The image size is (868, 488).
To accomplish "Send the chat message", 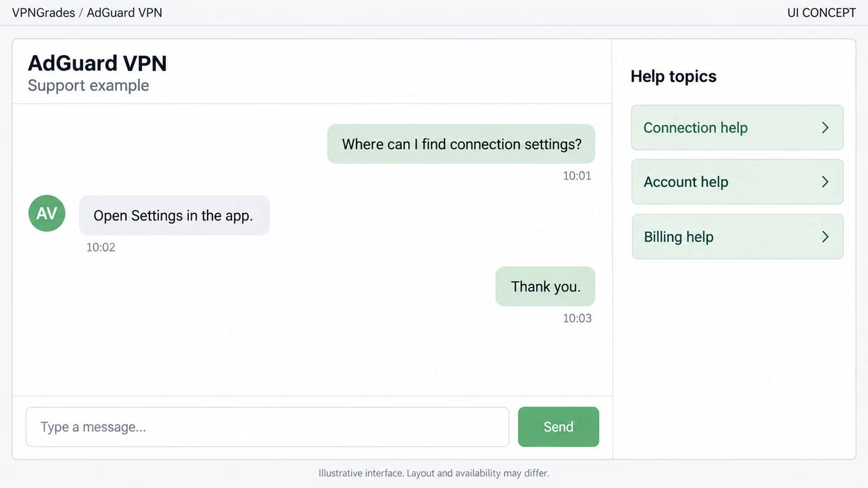I will [558, 427].
